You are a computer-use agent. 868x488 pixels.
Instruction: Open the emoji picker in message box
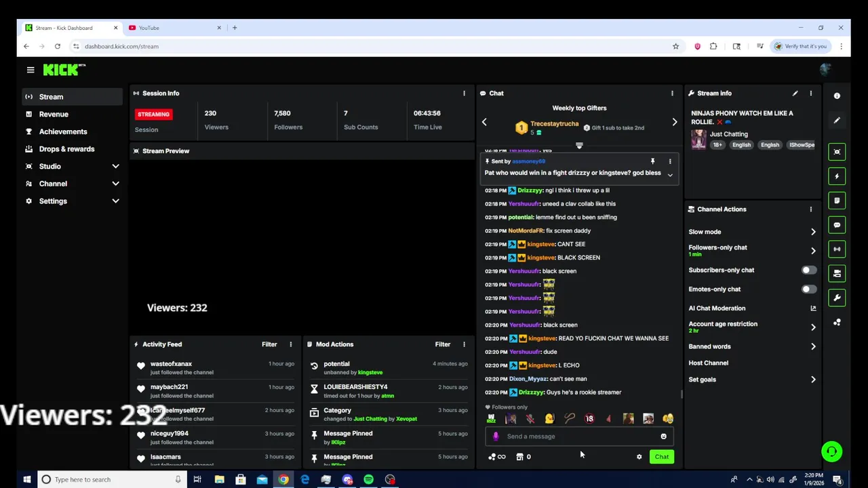663,436
